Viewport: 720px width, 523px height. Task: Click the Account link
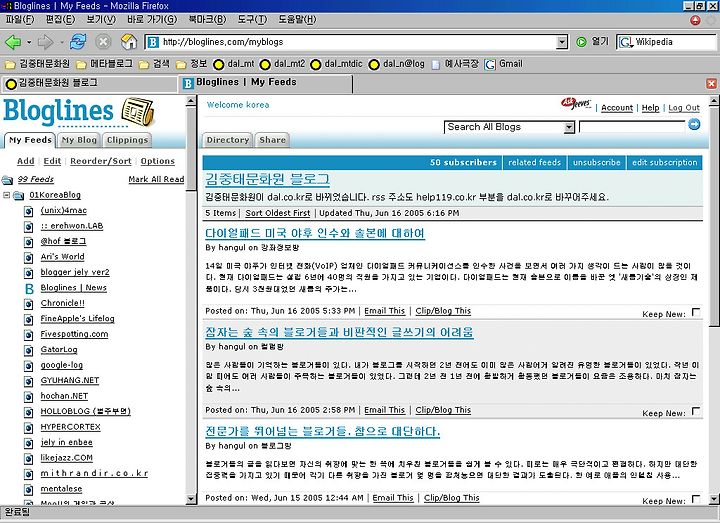[x=617, y=108]
